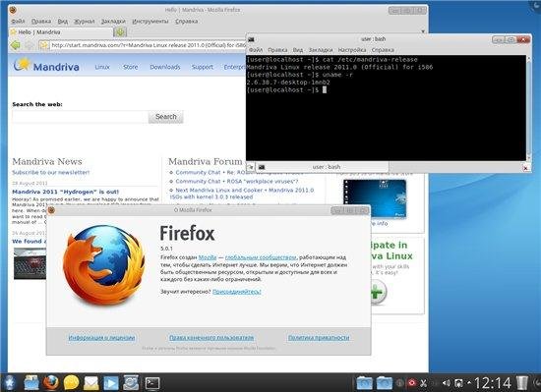Viewport: 541px width, 392px height.
Task: Open the Настройка menu in the terminal window
Action: pyautogui.click(x=352, y=50)
